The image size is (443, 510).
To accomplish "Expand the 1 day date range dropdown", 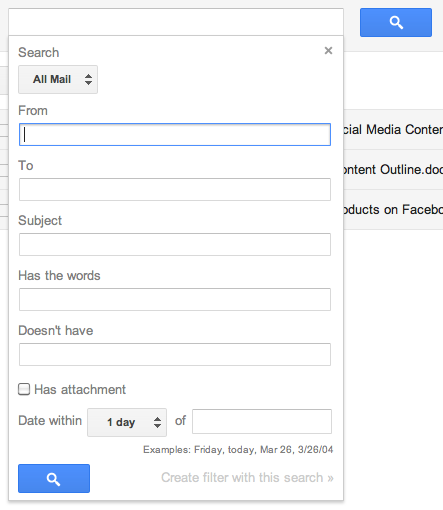I will pos(127,422).
